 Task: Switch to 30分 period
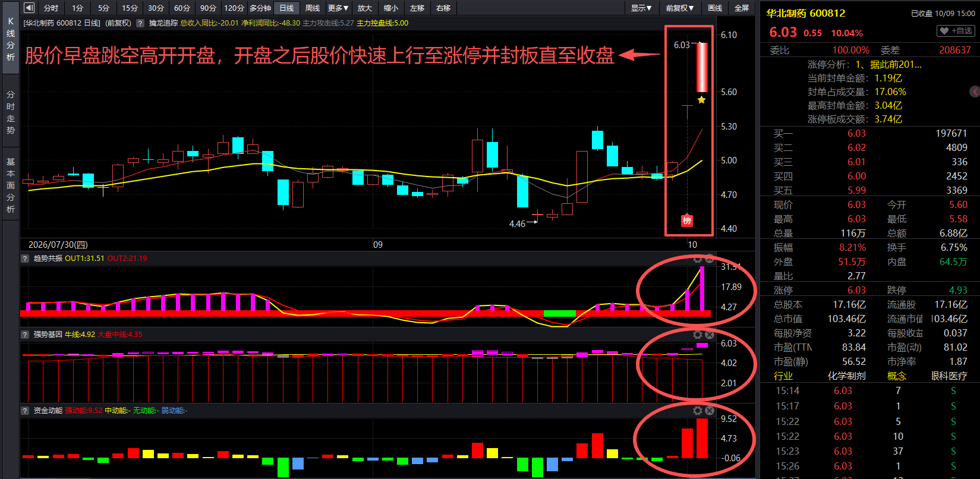point(156,8)
